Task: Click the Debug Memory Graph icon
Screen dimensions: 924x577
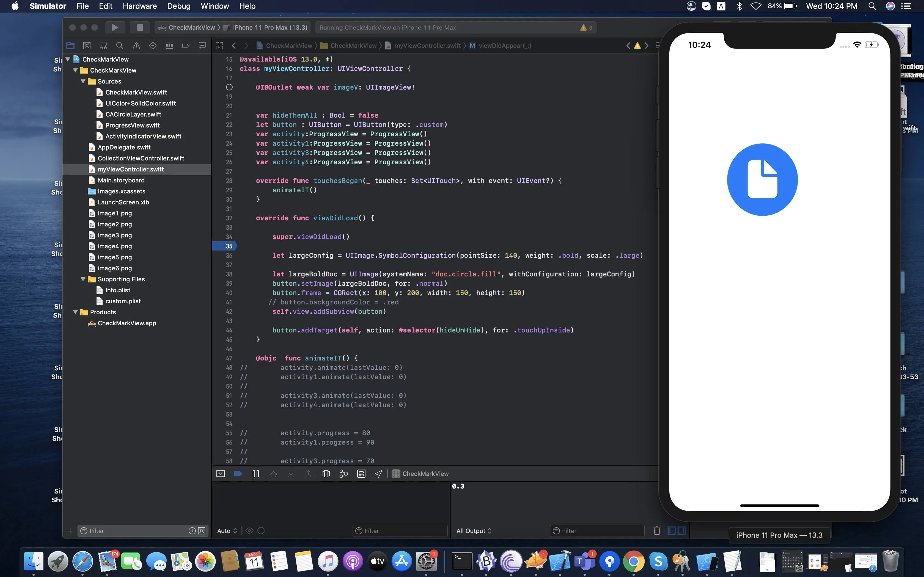Action: coord(343,474)
